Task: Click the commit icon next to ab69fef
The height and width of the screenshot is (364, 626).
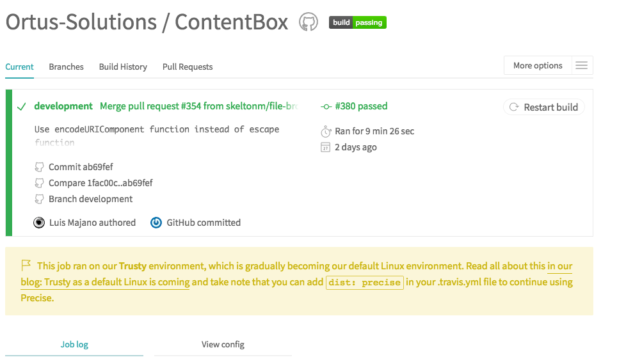Action: (x=40, y=168)
